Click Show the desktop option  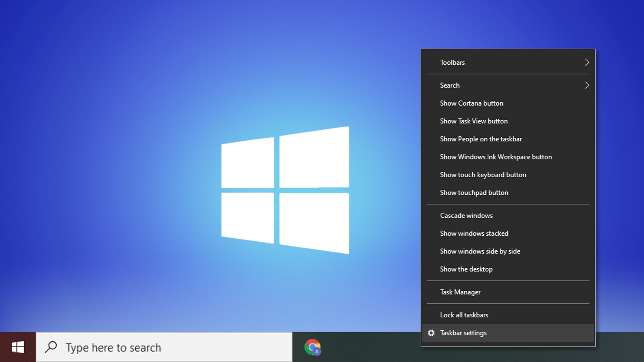[466, 269]
